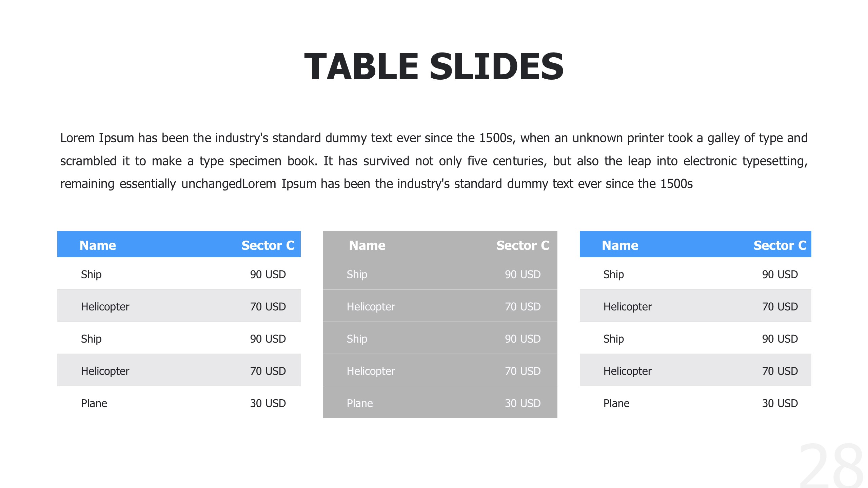Select the Name header in the gray middle table
Image resolution: width=868 pixels, height=488 pixels.
click(367, 245)
